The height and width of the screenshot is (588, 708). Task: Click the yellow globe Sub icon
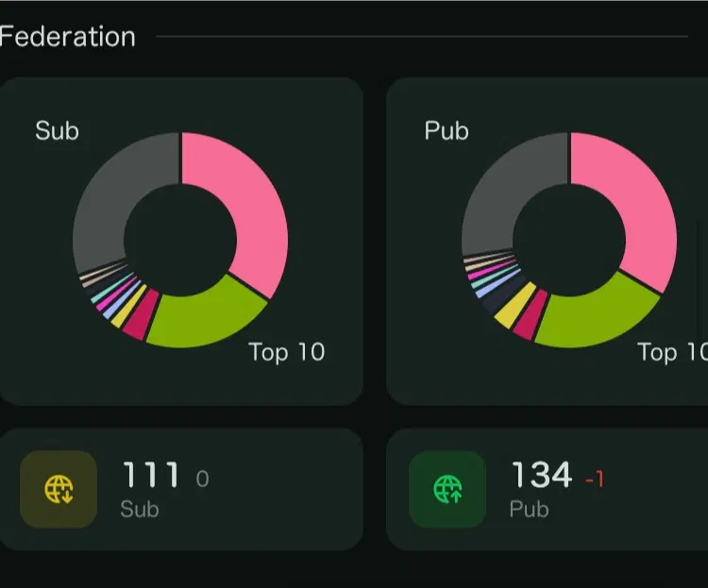point(59,489)
